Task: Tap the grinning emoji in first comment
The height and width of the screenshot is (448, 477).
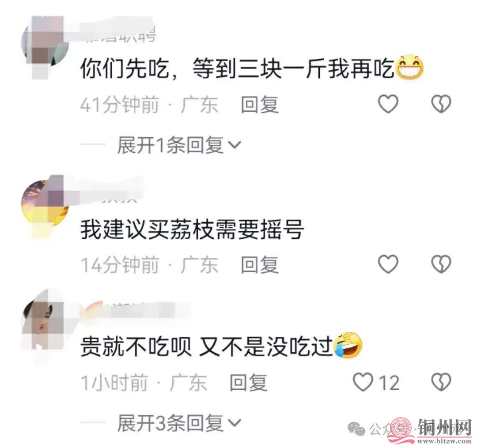Action: [x=410, y=68]
